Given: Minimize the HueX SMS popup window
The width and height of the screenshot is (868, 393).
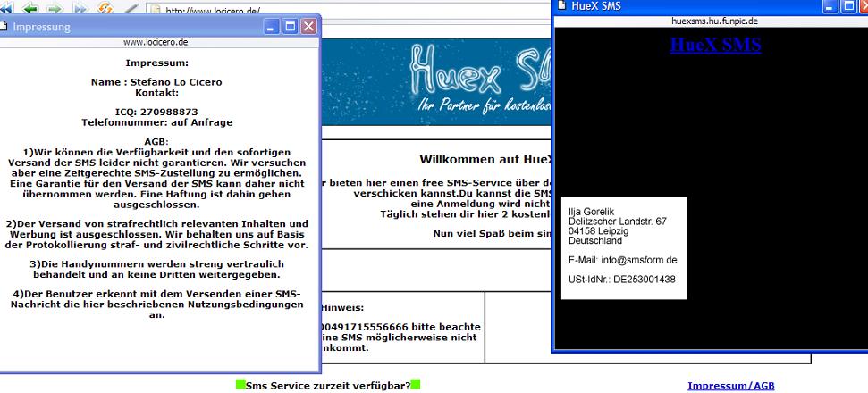Looking at the screenshot, I should (x=830, y=6).
